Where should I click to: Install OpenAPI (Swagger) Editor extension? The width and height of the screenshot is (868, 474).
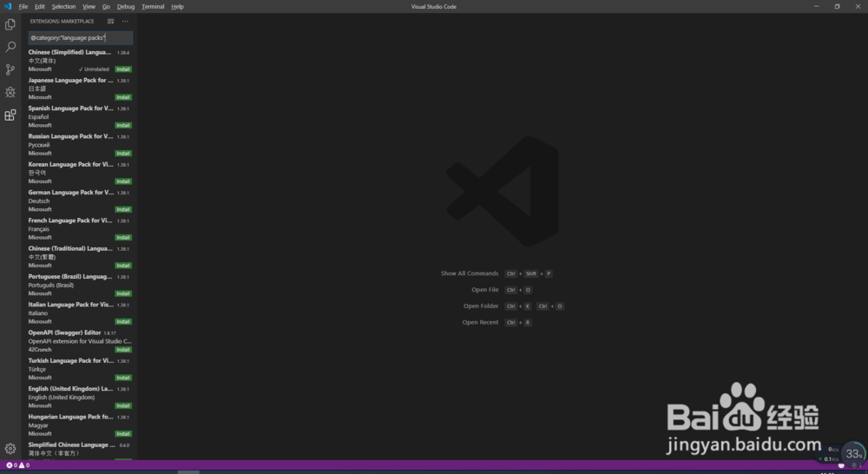click(123, 350)
